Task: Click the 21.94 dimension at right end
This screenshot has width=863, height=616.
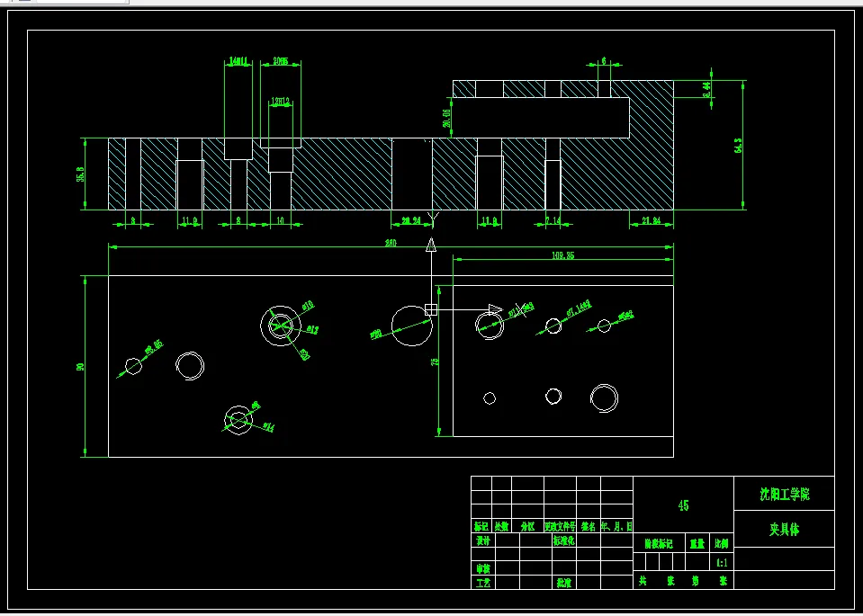Action: click(652, 220)
